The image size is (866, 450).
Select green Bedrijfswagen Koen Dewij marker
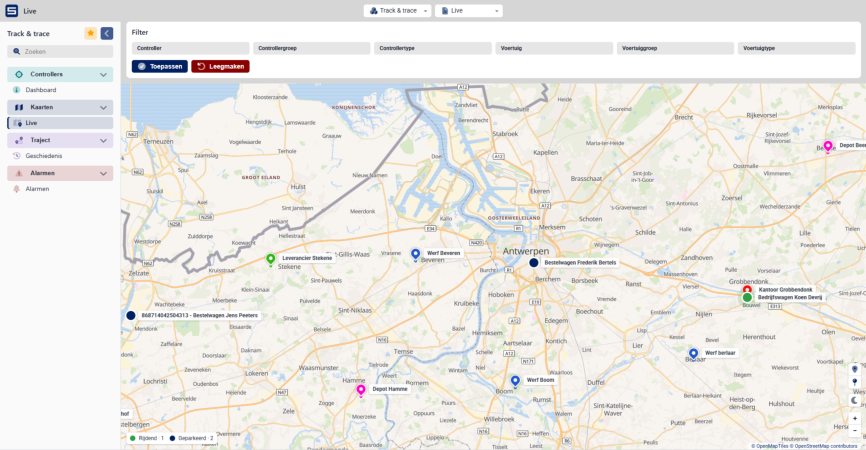pyautogui.click(x=747, y=298)
